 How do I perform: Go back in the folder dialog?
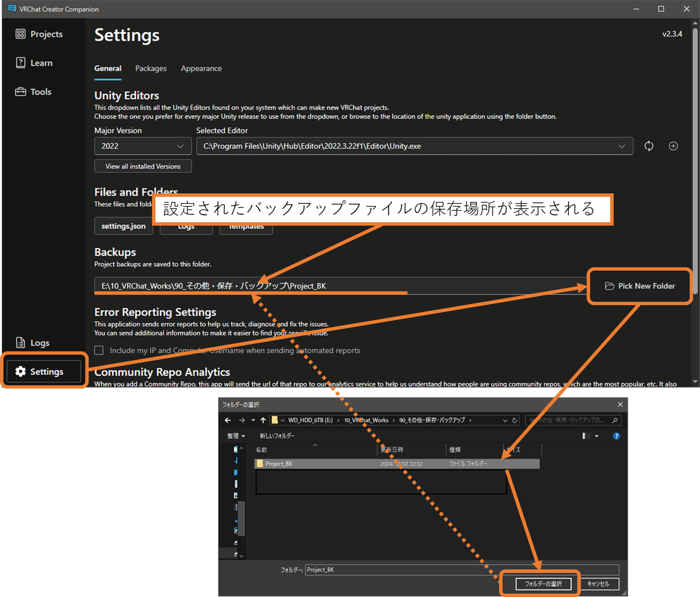coord(228,420)
